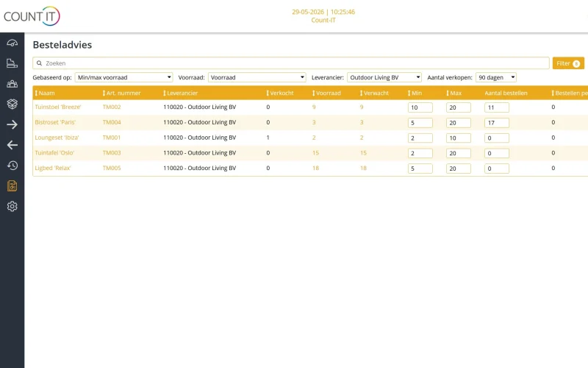Edit Max field for Tuintafel 'Oslo'

[x=458, y=153]
